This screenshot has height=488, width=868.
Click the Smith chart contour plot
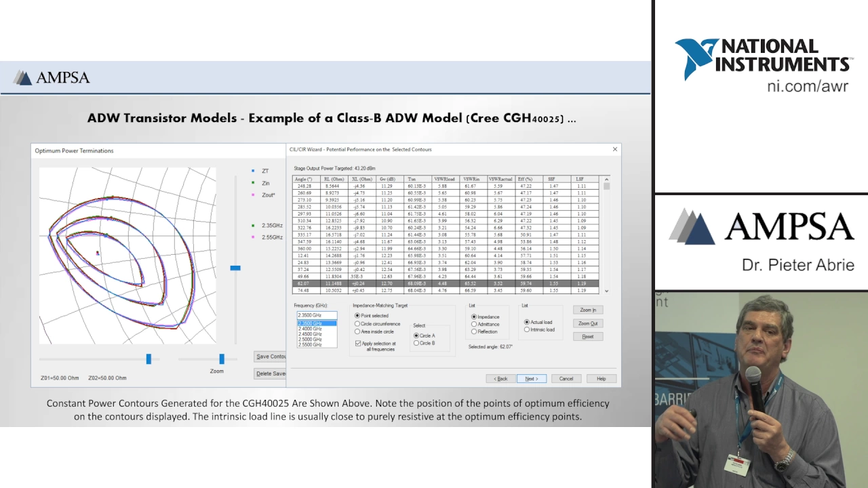pyautogui.click(x=127, y=256)
